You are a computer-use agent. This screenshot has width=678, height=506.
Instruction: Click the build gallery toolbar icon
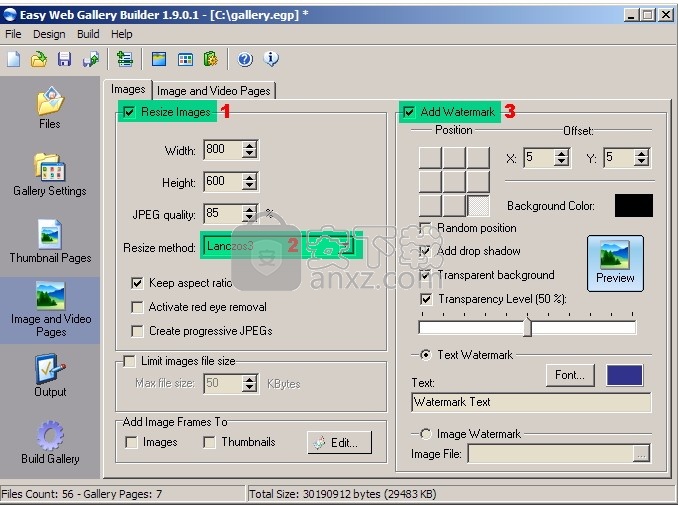click(211, 59)
